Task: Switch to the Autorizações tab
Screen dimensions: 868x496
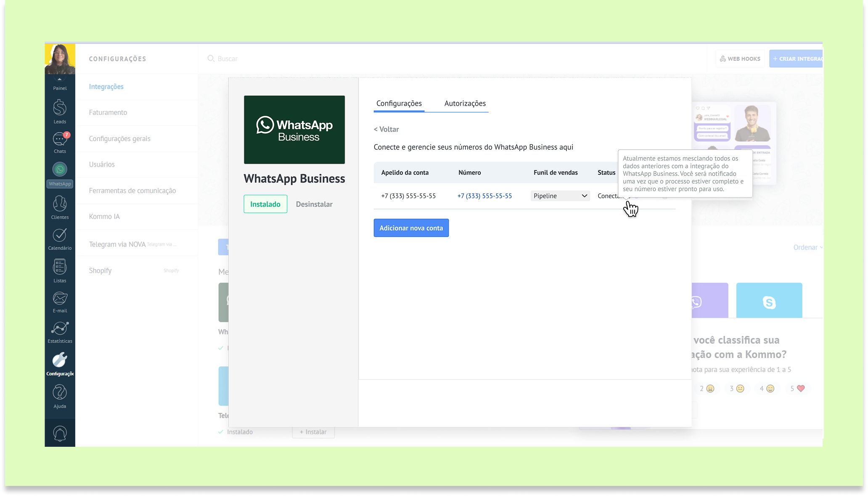Action: pyautogui.click(x=465, y=103)
